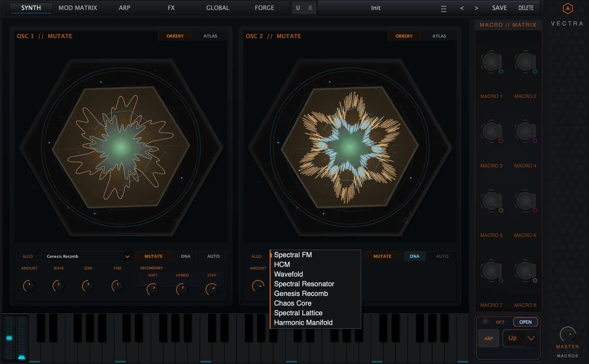Choose HCM from algorithm list
589x364 pixels.
point(315,265)
